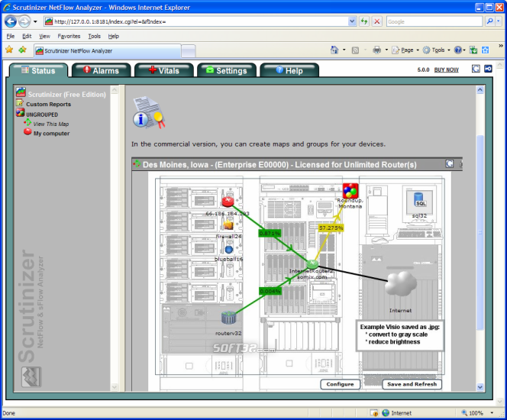The height and width of the screenshot is (420, 507).
Task: Click the Save and Refresh button
Action: pos(412,384)
